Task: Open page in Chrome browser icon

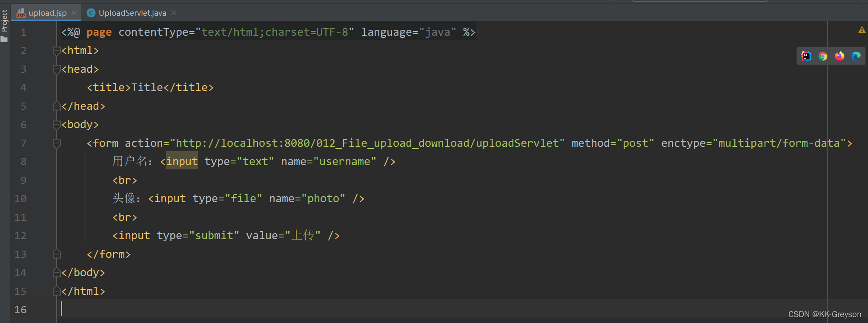Action: 822,56
